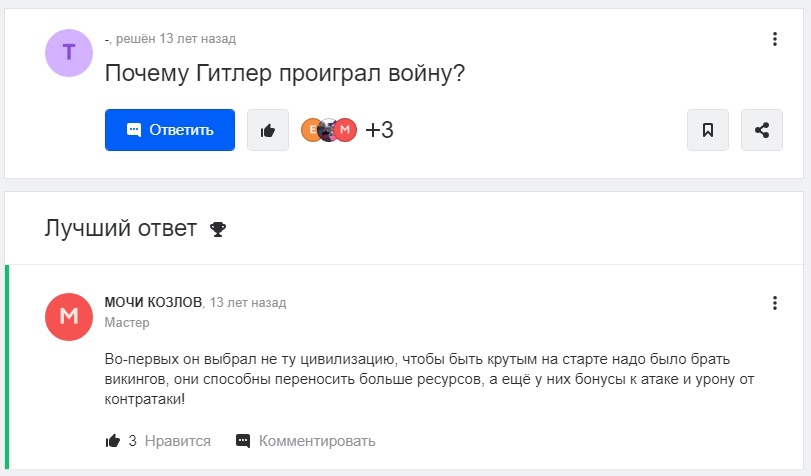Click the small orange E liker avatar
This screenshot has width=811, height=476.
(x=312, y=130)
